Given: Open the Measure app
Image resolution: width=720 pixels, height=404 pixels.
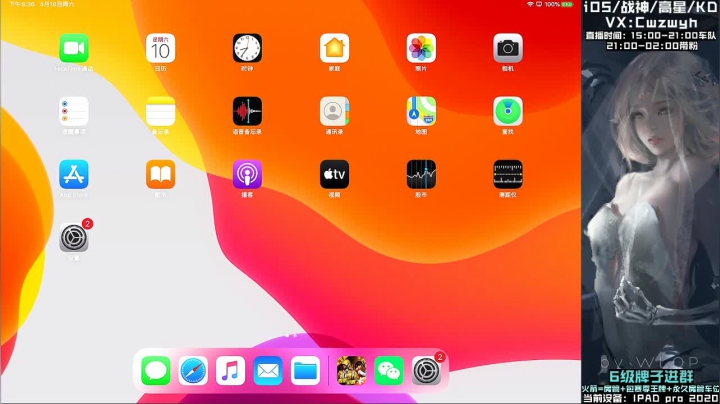Looking at the screenshot, I should (x=508, y=174).
